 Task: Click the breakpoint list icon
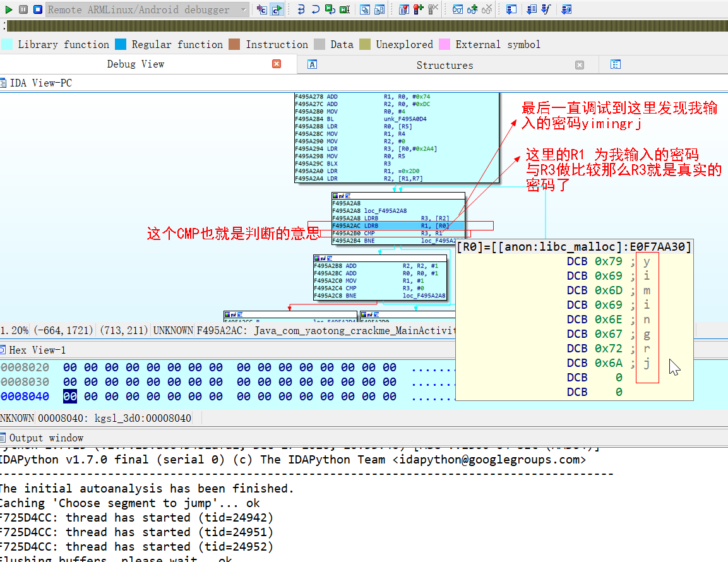(x=404, y=9)
